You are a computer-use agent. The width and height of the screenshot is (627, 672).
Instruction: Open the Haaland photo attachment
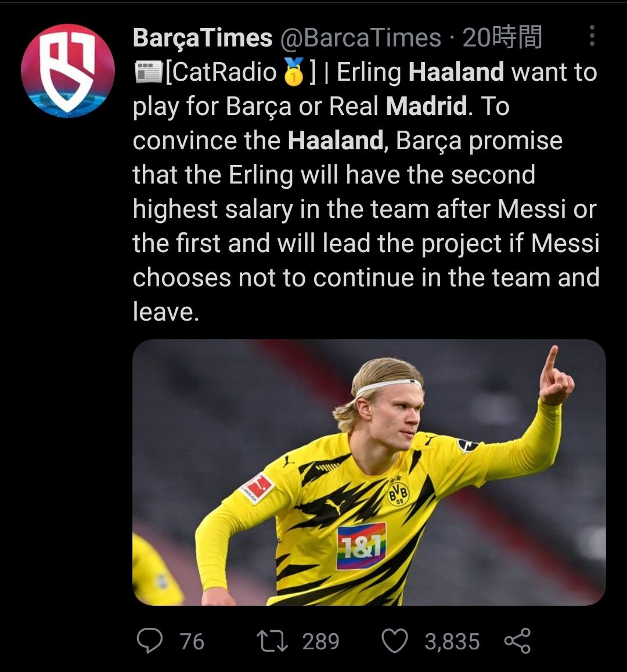[369, 472]
